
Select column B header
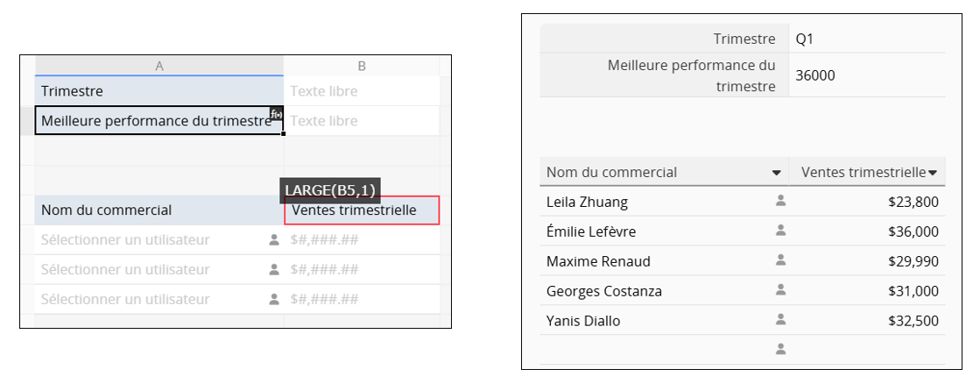[x=361, y=66]
